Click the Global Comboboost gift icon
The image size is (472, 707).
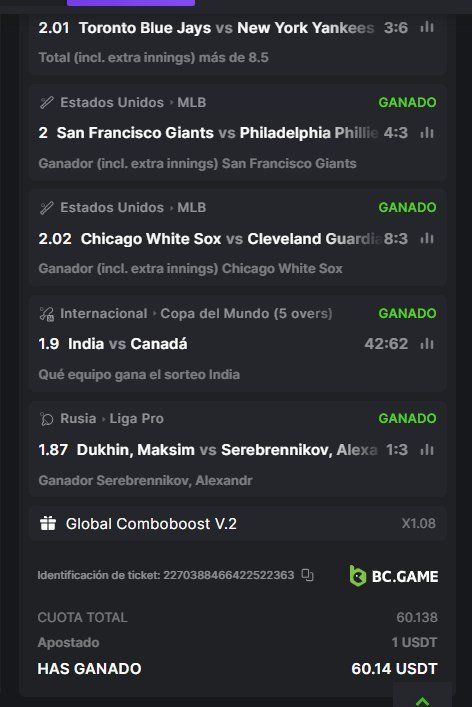point(48,523)
